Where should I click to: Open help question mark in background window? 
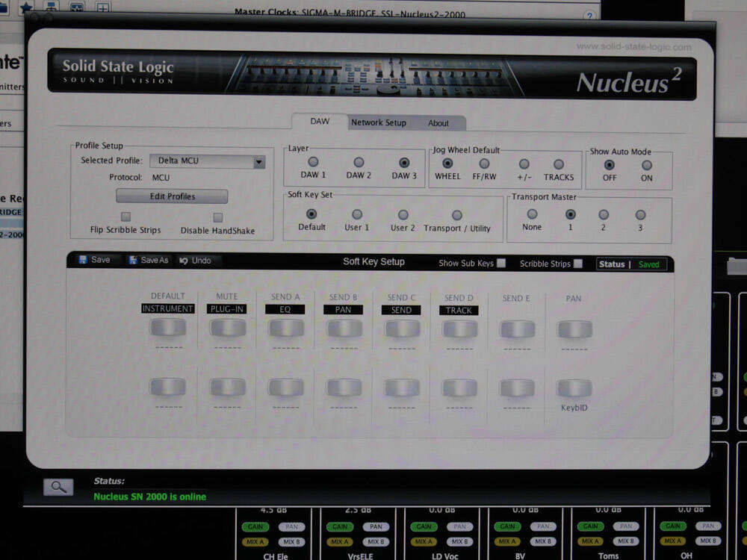point(590,15)
